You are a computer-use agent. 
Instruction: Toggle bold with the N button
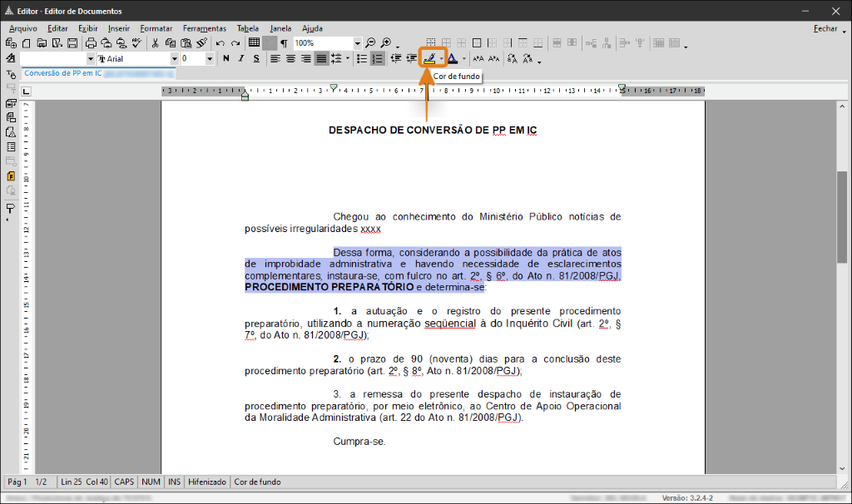[x=226, y=59]
